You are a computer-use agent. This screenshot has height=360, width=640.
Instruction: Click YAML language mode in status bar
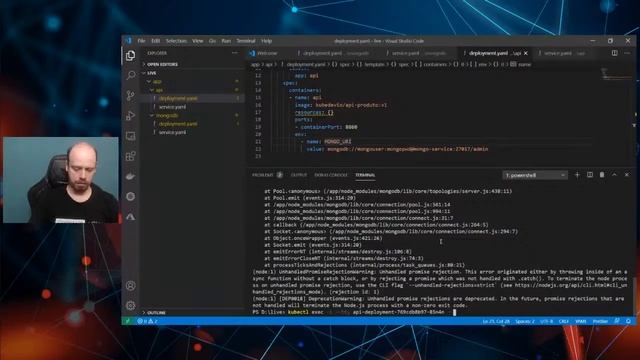pyautogui.click(x=580, y=321)
